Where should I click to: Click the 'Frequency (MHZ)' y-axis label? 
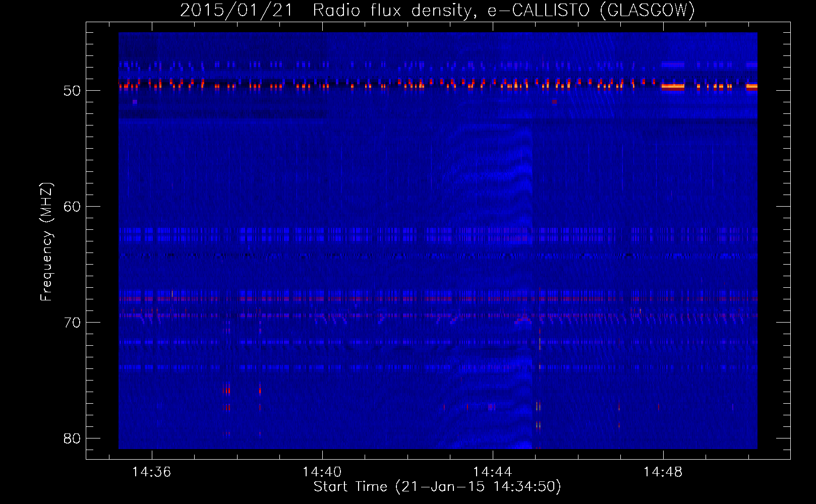(x=46, y=242)
